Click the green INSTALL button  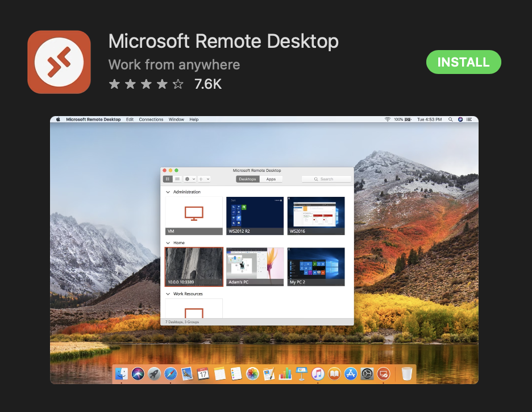(x=463, y=62)
